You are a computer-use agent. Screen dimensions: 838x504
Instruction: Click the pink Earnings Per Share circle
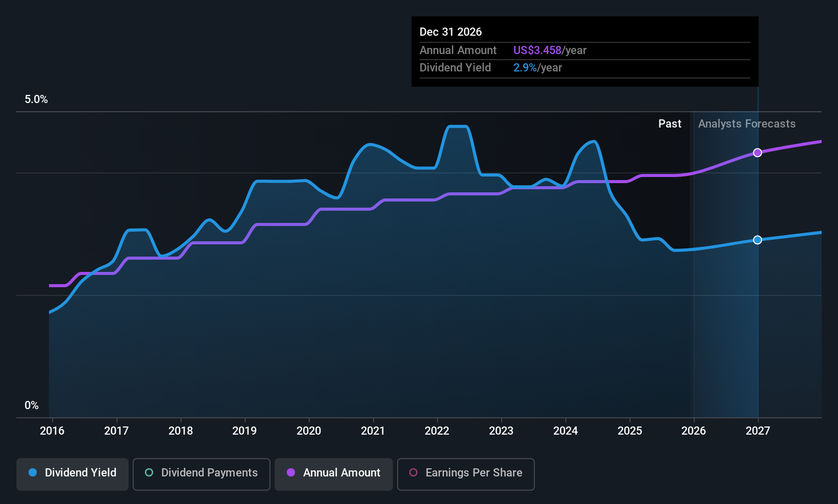click(413, 472)
